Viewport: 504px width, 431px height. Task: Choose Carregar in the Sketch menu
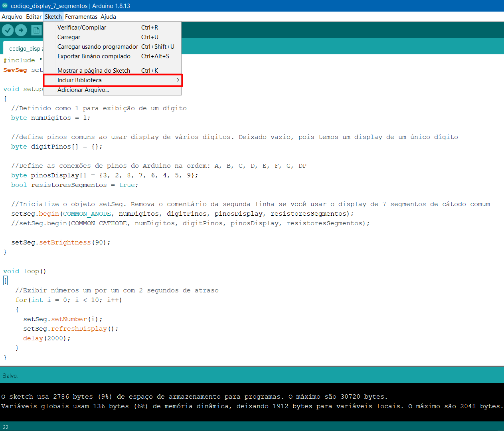pos(69,37)
